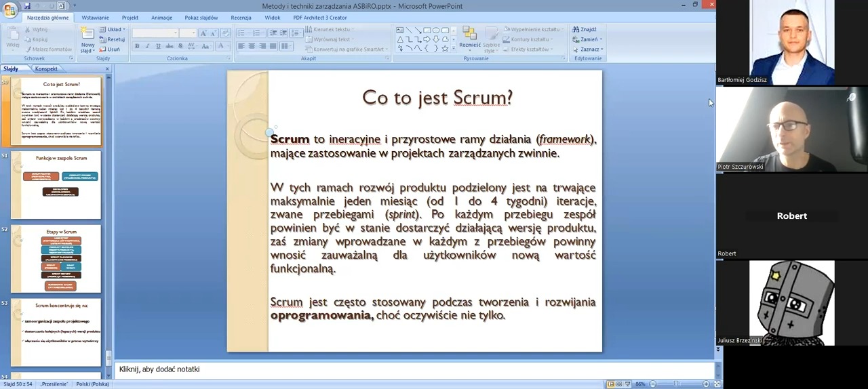Viewport: 868px width, 389px height.
Task: Select the triangle shape in gallery
Action: click(x=400, y=39)
